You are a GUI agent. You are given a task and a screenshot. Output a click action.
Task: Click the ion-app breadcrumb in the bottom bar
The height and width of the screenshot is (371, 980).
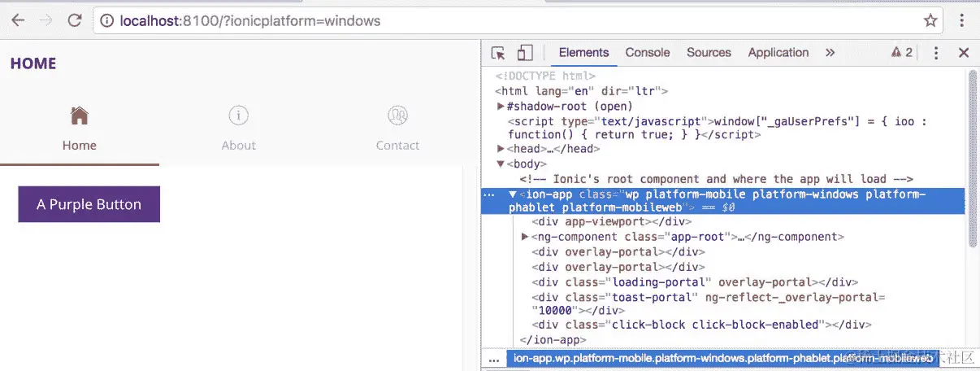click(722, 358)
